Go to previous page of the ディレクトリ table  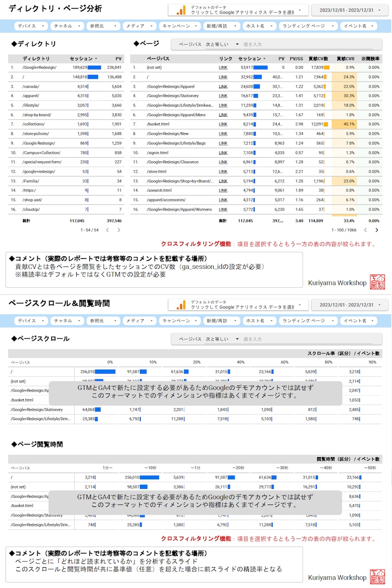point(107,230)
